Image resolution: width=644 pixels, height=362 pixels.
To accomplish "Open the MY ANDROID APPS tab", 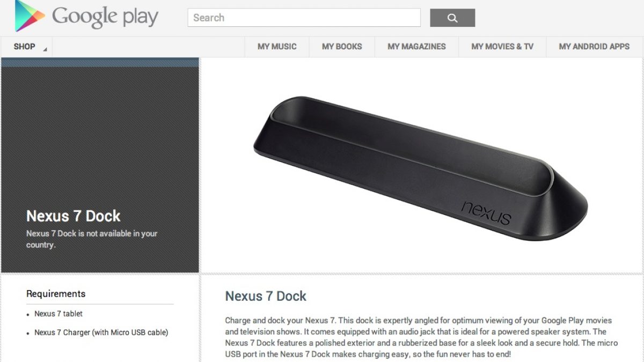I will click(x=594, y=47).
